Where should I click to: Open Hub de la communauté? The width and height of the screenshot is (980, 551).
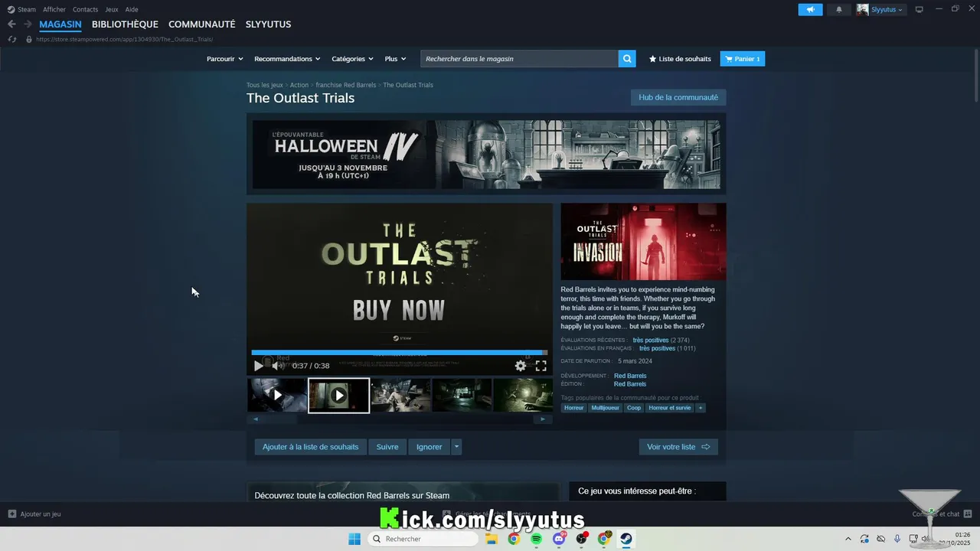[678, 97]
